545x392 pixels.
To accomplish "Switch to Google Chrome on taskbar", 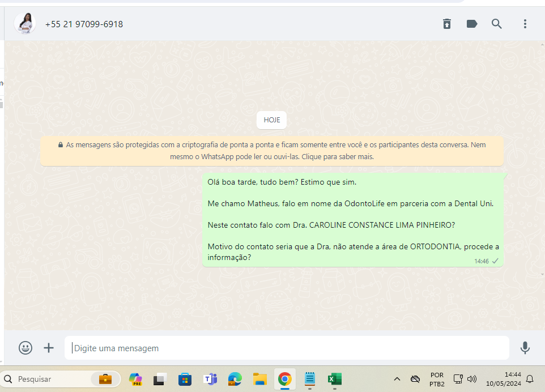I will 284,379.
